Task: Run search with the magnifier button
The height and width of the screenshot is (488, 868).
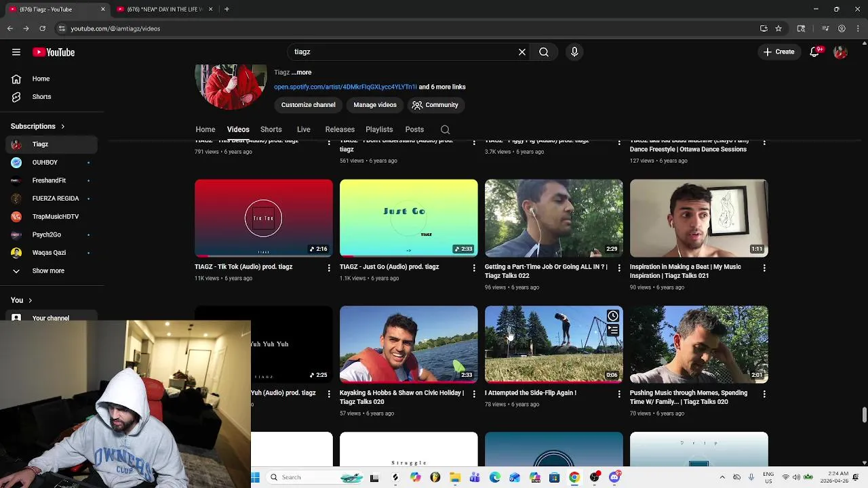Action: pyautogui.click(x=544, y=52)
